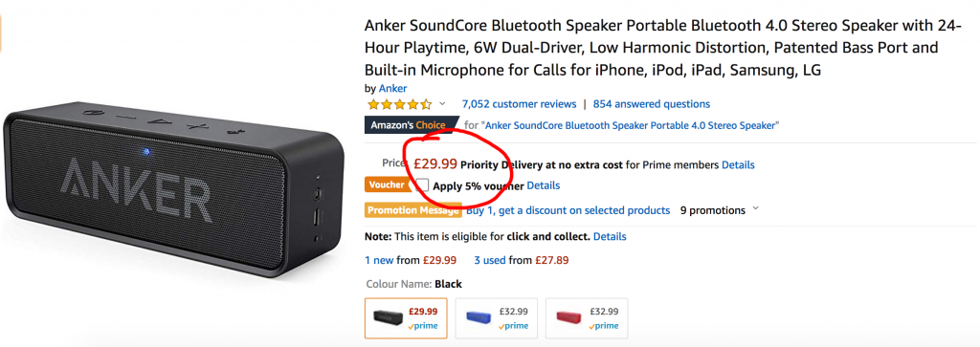Select the red speaker colour option
Screen dimensions: 980x347
[x=587, y=318]
